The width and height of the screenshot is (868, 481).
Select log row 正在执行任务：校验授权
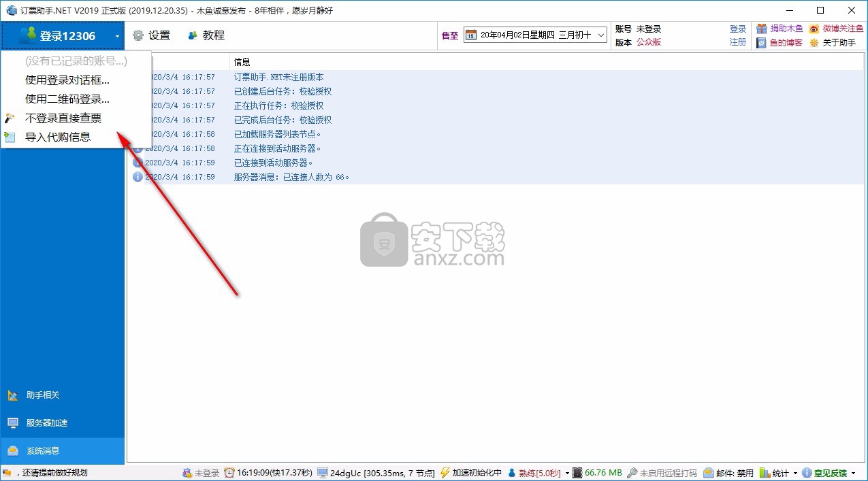[x=497, y=105]
